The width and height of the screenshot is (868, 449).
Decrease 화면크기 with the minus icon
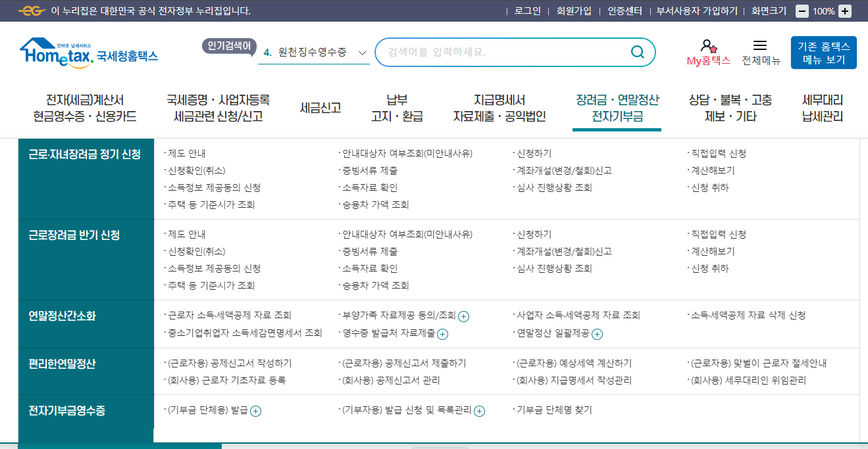pos(800,10)
